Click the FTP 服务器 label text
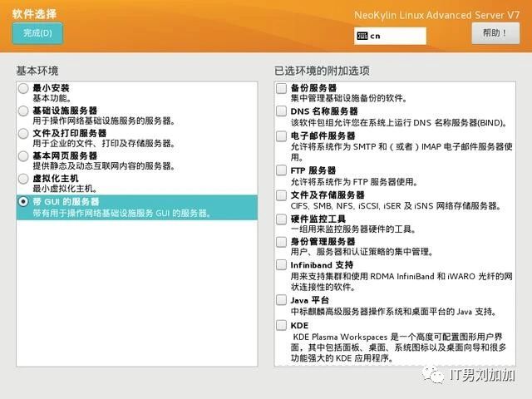 313,170
